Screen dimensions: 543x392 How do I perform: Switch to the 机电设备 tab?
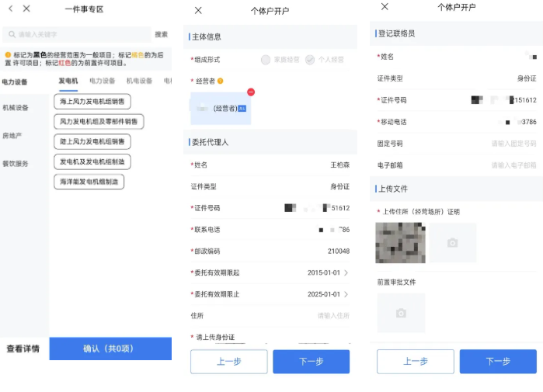[x=139, y=81]
